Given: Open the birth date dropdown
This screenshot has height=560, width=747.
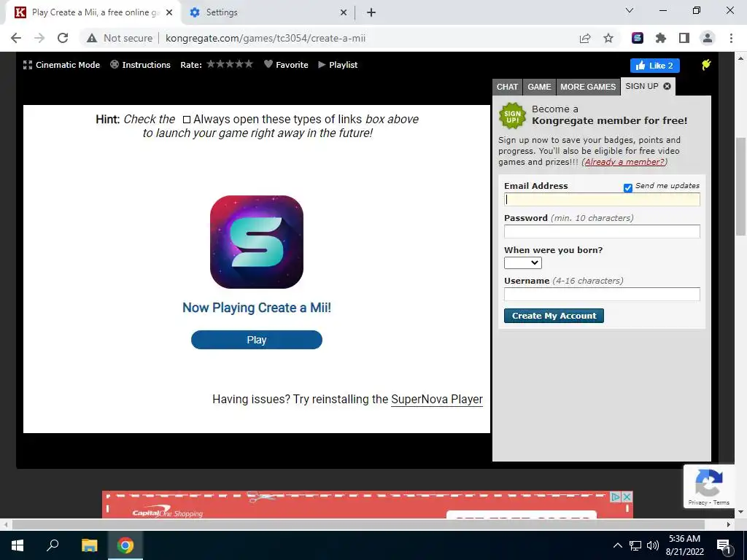Looking at the screenshot, I should [523, 262].
